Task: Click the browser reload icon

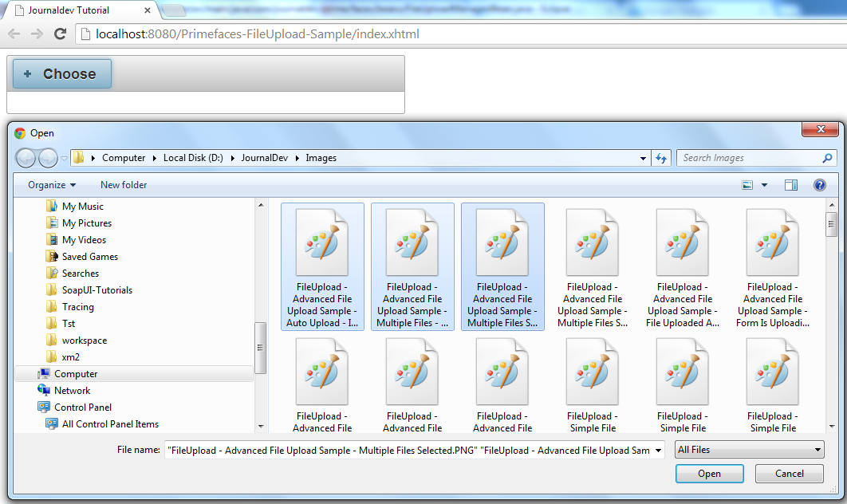Action: [x=60, y=33]
